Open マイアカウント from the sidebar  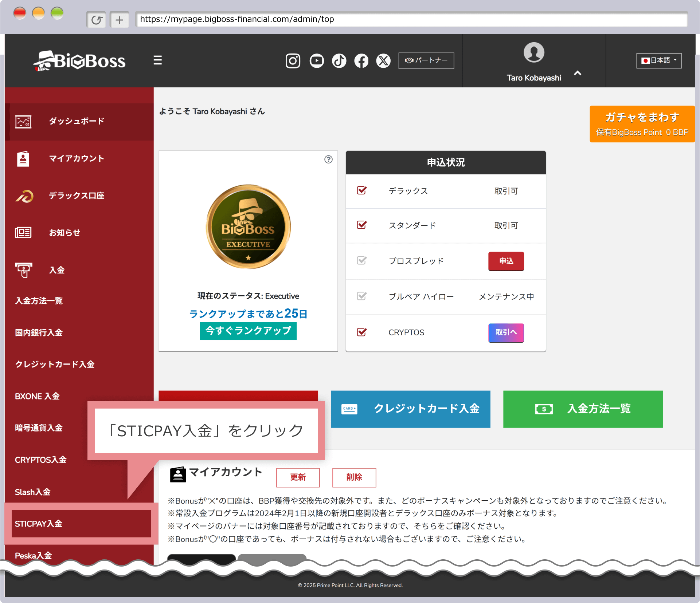(x=77, y=158)
